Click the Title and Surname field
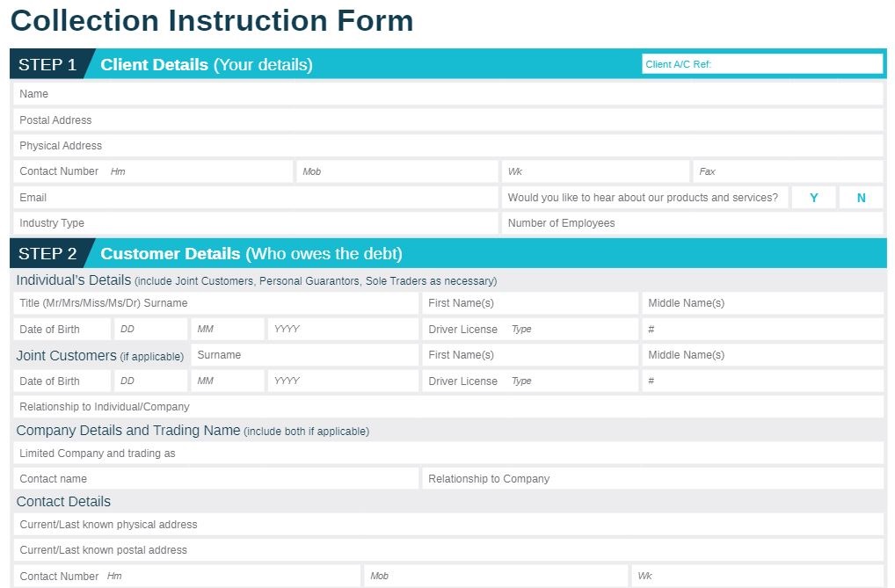This screenshot has width=895, height=588. click(x=215, y=303)
